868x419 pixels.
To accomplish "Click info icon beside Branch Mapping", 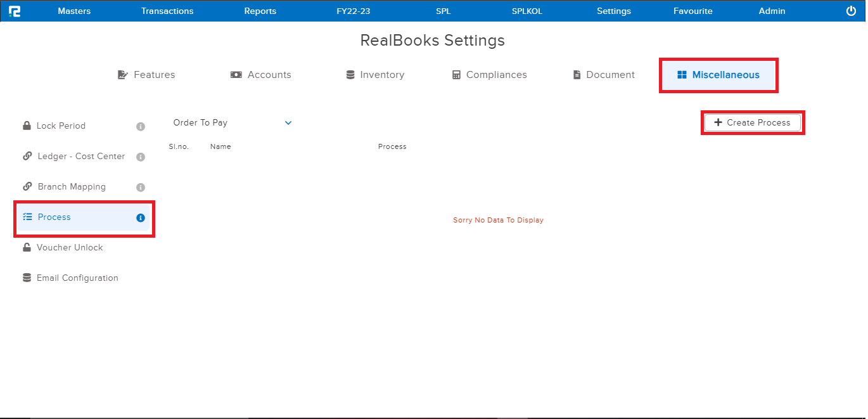I will [141, 187].
